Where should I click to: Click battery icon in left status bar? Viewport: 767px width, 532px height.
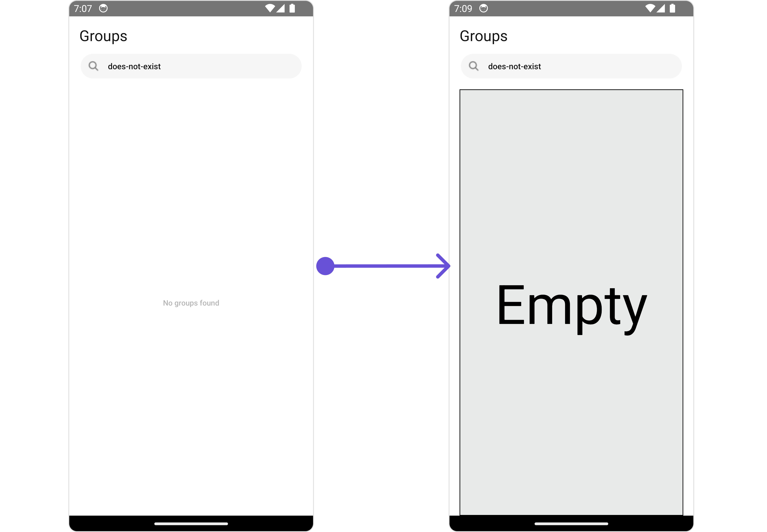pyautogui.click(x=292, y=8)
